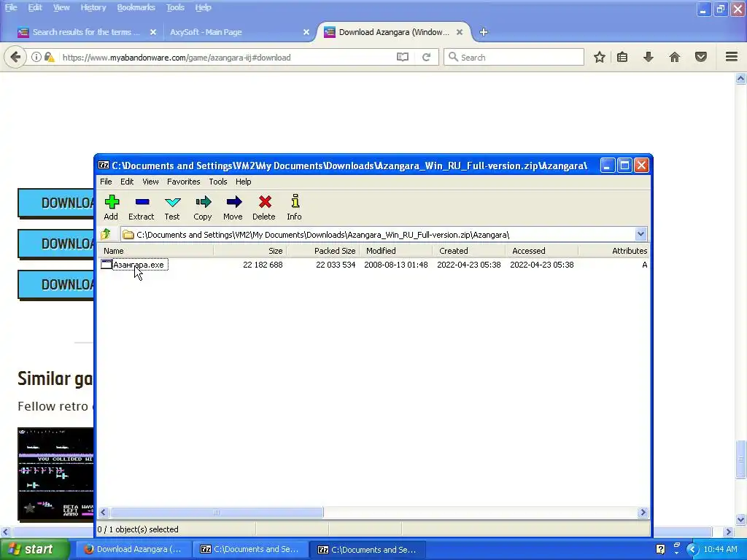Screen dimensions: 747x560
Task: Open the 7-Zip address path dropdown
Action: click(640, 234)
